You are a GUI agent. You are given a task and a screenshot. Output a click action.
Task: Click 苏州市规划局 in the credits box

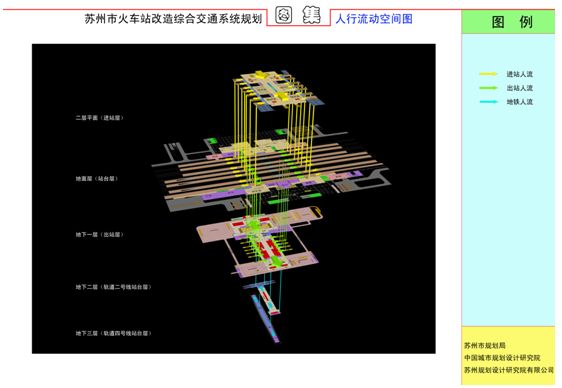485,345
